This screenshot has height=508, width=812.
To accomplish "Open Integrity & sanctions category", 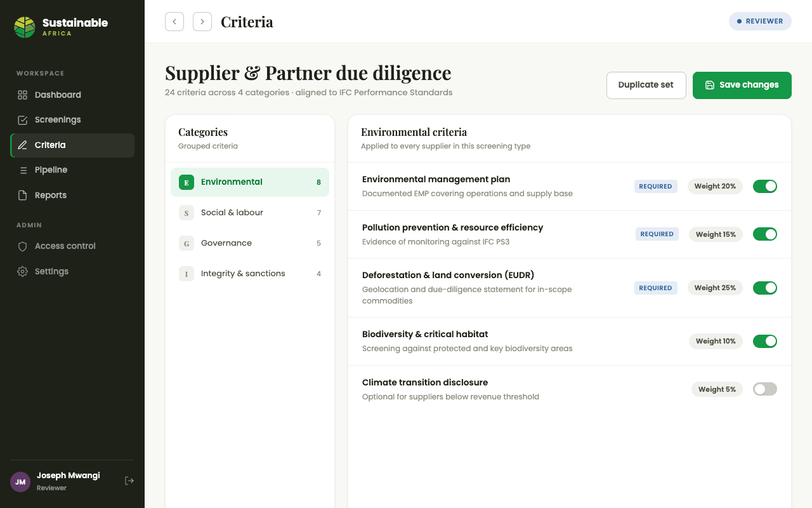I will click(x=250, y=274).
